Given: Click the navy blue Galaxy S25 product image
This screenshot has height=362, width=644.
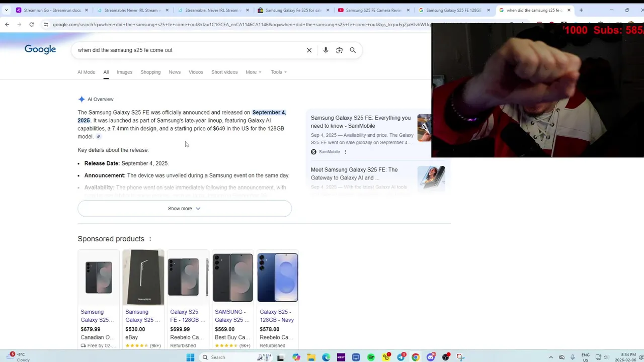Looking at the screenshot, I should point(278,278).
